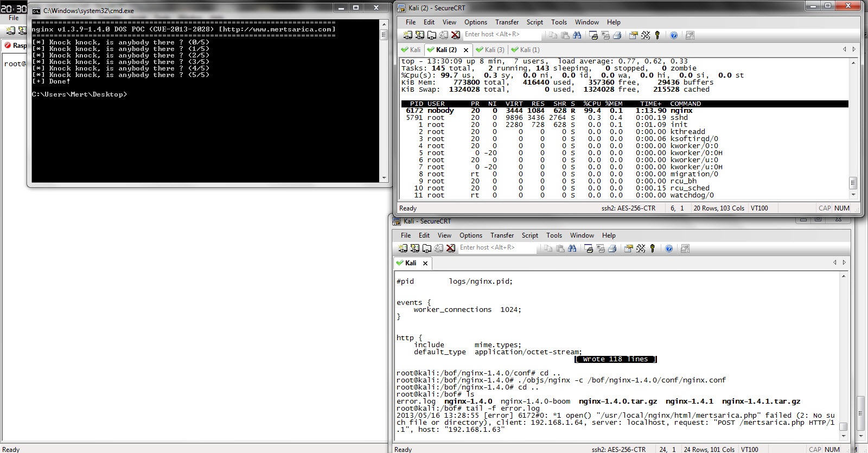Viewport: 868px width, 453px height.
Task: Switch to the first Kali tab in Kali (2) window
Action: point(410,49)
